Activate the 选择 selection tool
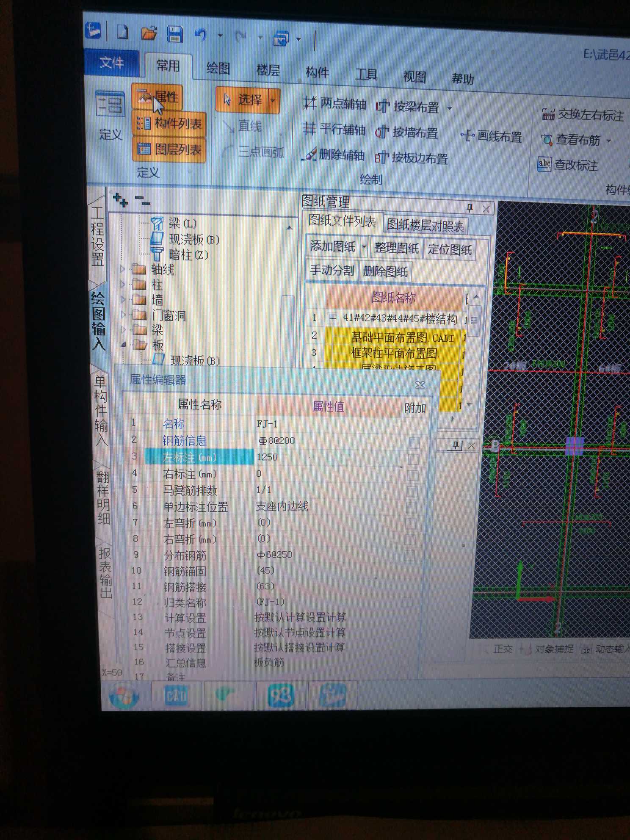The height and width of the screenshot is (840, 630). (243, 100)
